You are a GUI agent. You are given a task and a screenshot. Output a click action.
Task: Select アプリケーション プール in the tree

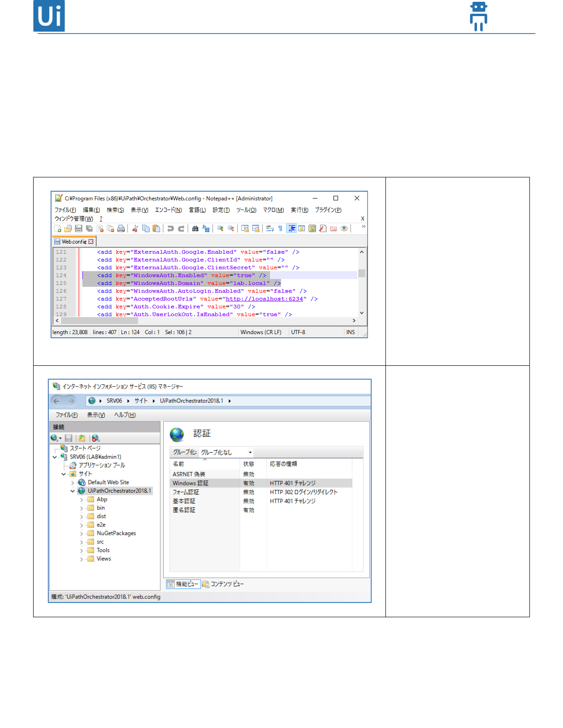pyautogui.click(x=102, y=465)
